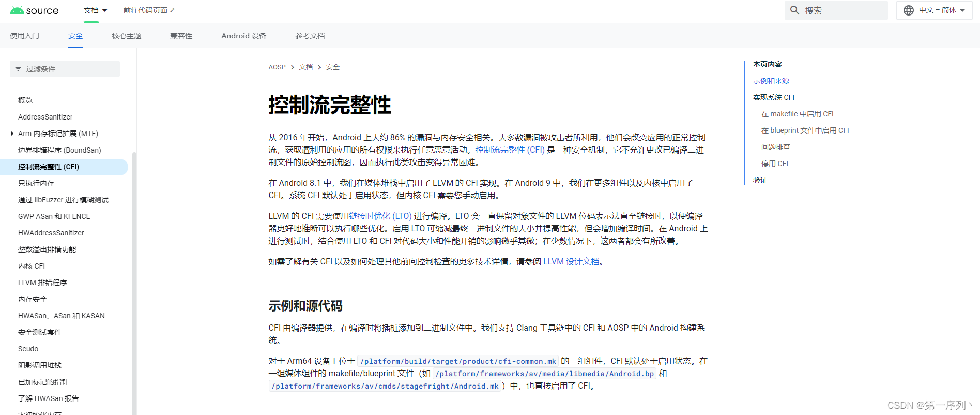Click the search magnifier icon
This screenshot has width=980, height=415.
(x=795, y=10)
